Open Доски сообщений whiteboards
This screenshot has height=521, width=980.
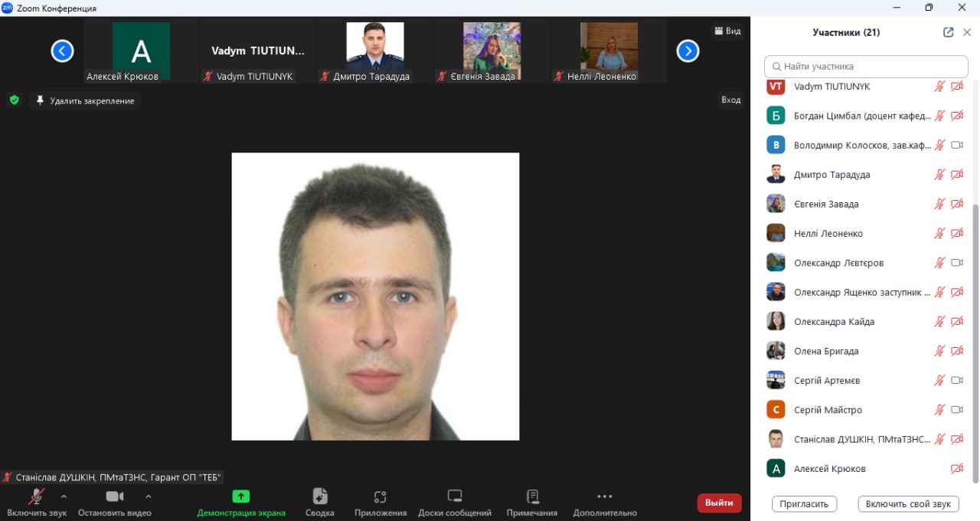(x=455, y=502)
